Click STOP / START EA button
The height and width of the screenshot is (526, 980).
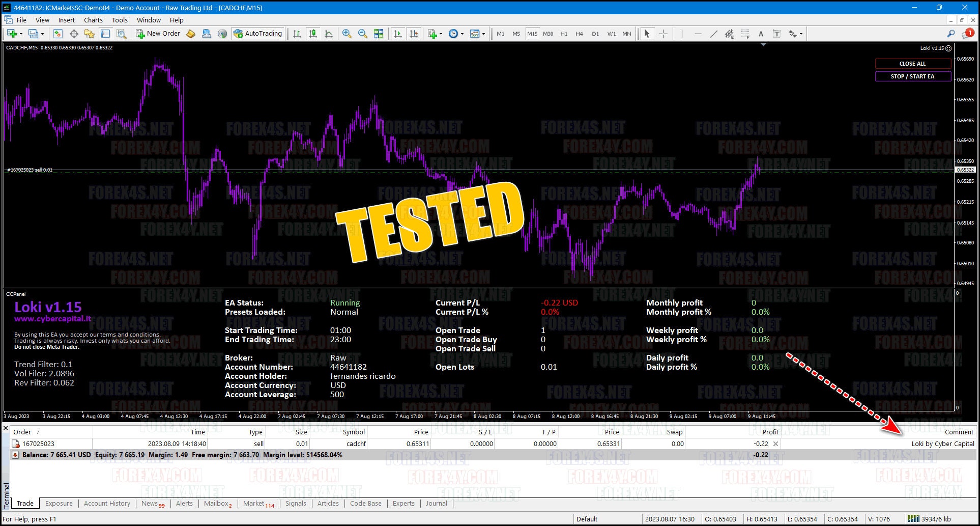[x=913, y=76]
